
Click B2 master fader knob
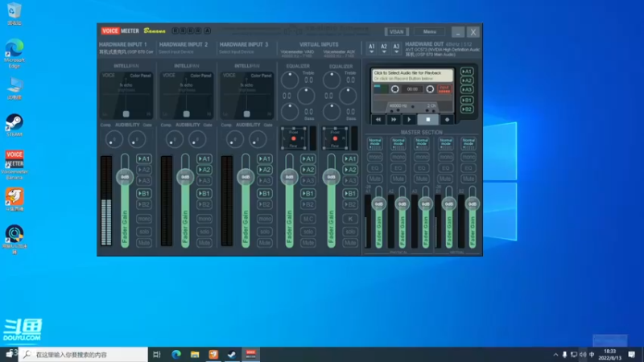point(473,204)
